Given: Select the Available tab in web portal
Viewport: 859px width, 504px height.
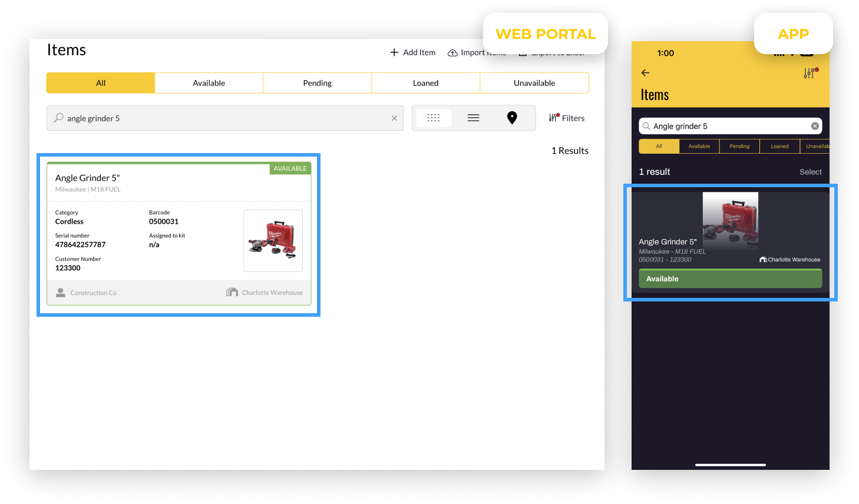Looking at the screenshot, I should [209, 83].
